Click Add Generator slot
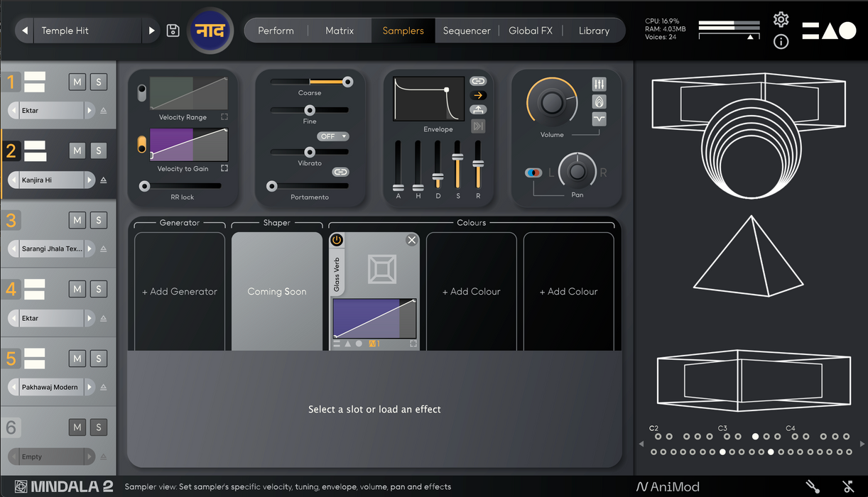This screenshot has width=868, height=497. pyautogui.click(x=180, y=291)
